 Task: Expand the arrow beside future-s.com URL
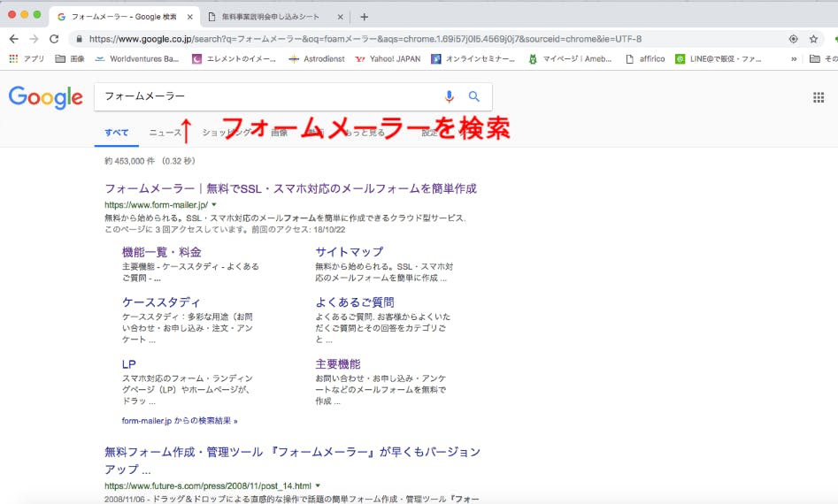click(318, 485)
